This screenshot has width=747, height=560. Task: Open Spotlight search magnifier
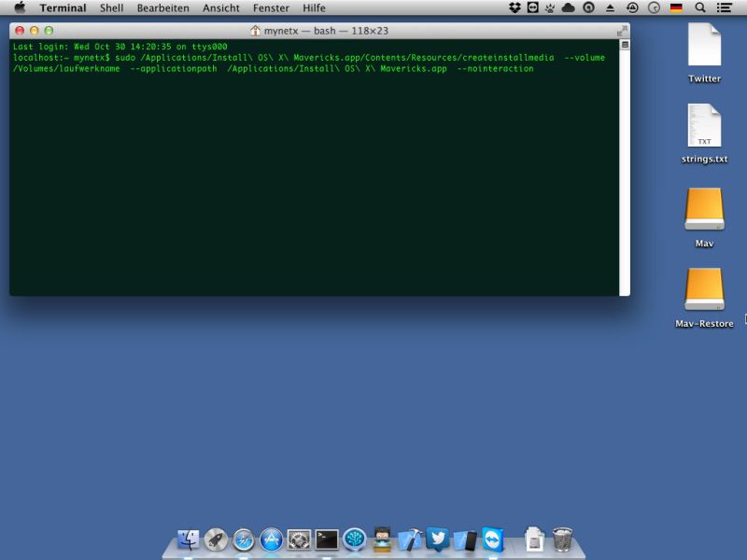point(699,7)
